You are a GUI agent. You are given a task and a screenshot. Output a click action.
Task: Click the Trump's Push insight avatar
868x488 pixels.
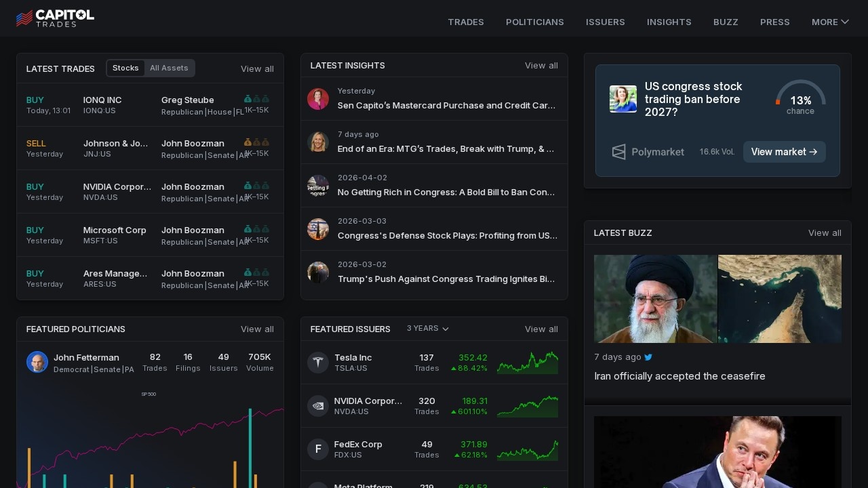(x=318, y=272)
